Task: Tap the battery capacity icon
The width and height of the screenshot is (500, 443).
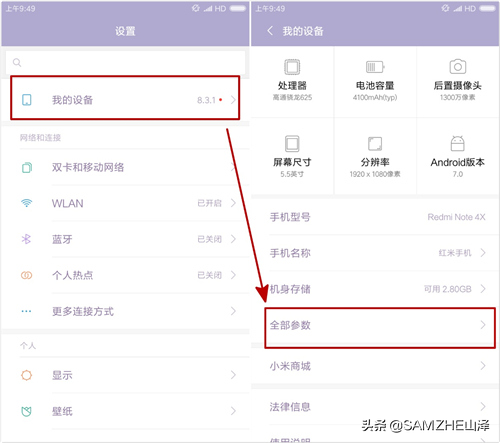Action: point(375,67)
